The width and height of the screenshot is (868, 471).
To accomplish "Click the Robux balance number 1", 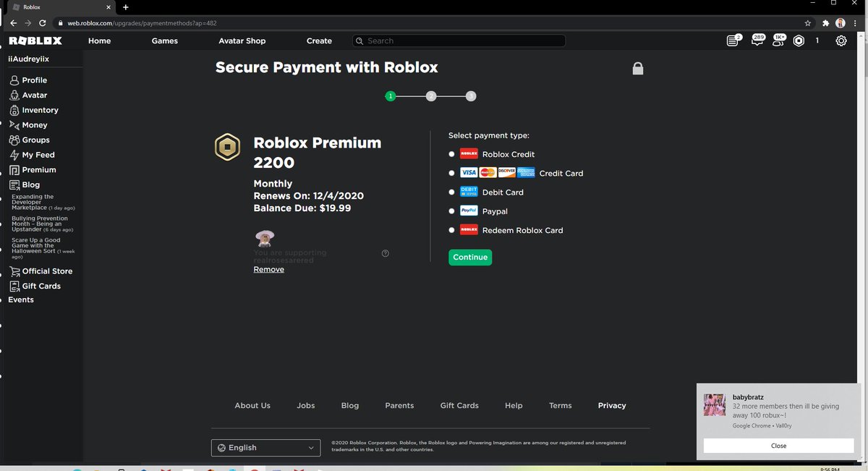I will 817,41.
